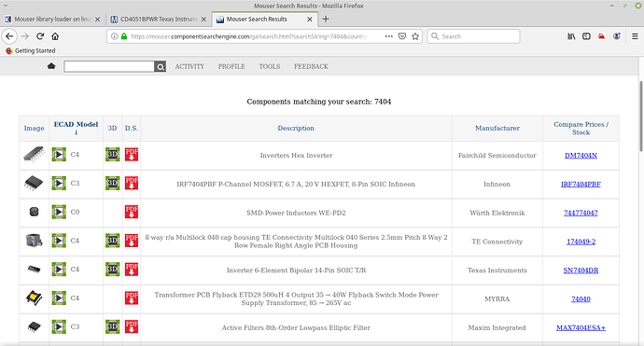Open FEEDBACK menu item
The width and height of the screenshot is (644, 346).
click(311, 66)
